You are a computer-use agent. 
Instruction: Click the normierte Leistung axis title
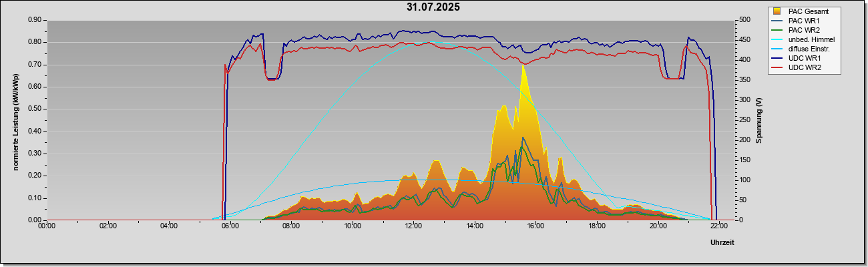(16, 121)
